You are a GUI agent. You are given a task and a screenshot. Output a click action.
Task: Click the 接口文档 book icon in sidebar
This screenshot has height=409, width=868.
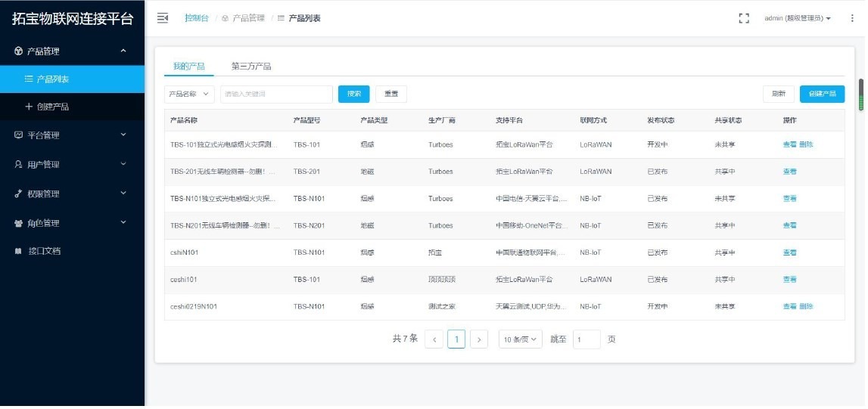tap(18, 252)
